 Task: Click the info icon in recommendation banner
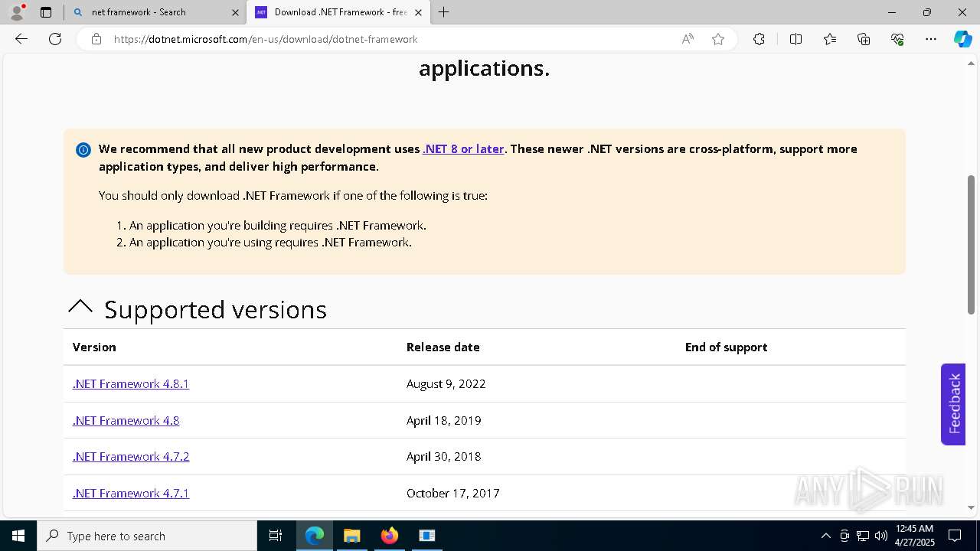83,150
